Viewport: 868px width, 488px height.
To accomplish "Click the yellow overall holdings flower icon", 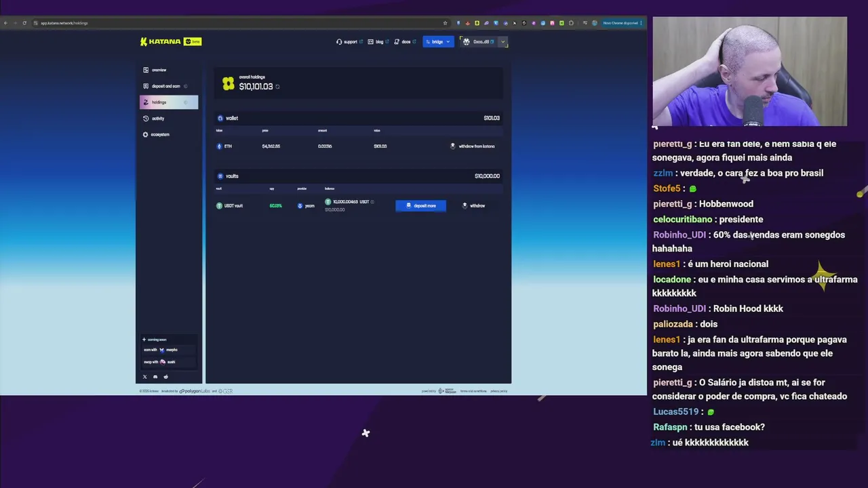I will 228,83.
